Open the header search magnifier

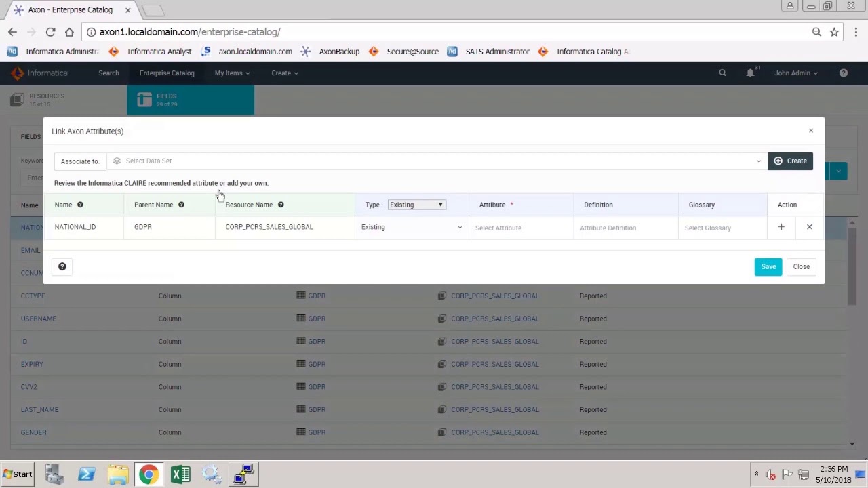(722, 73)
